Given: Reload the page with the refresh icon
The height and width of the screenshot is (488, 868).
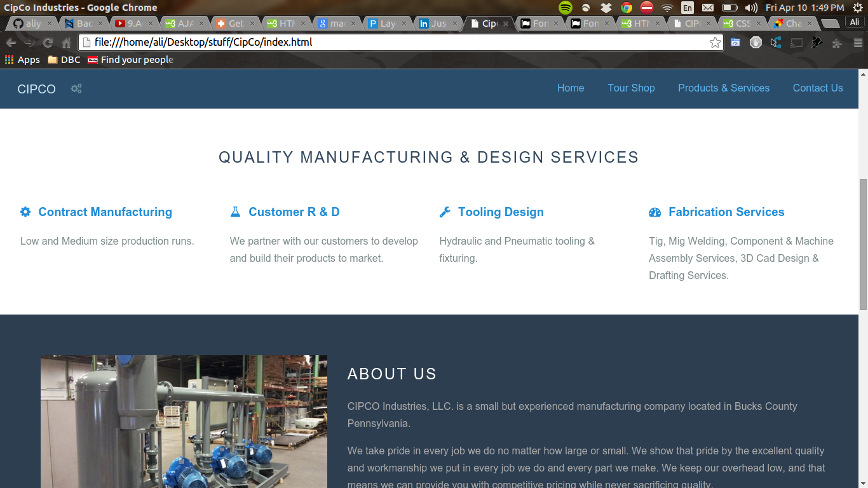Looking at the screenshot, I should (x=48, y=43).
